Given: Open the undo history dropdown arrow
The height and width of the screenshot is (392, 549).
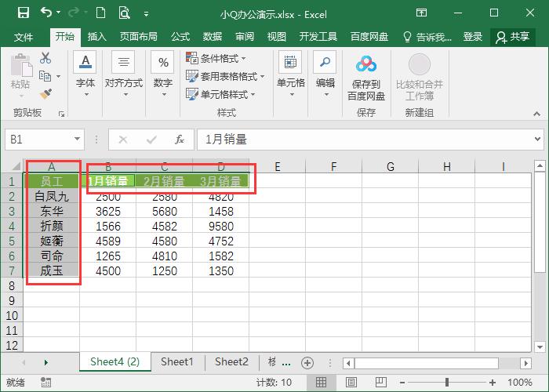Looking at the screenshot, I should (x=59, y=13).
